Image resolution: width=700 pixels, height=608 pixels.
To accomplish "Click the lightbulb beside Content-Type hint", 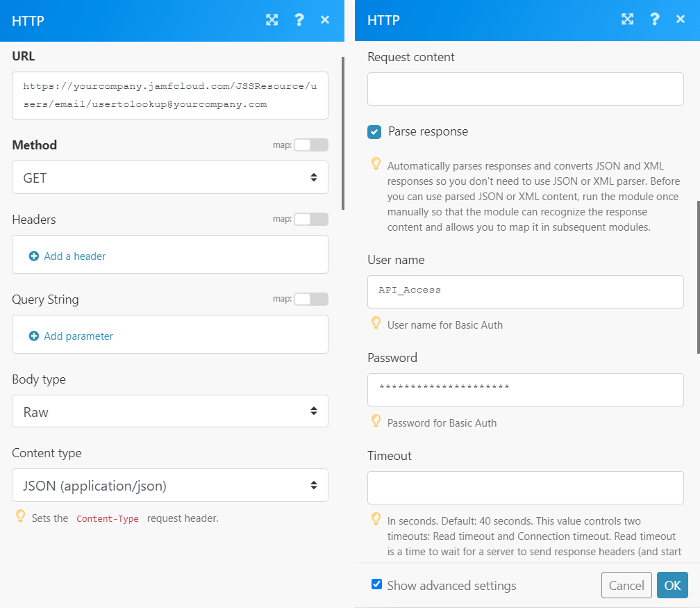I will point(21,516).
